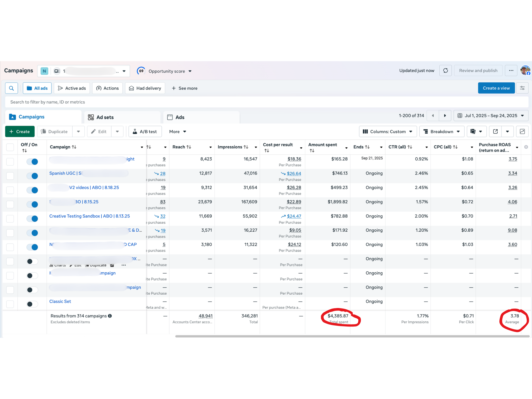
Task: Turn off the Spanish UGC campaign toggle
Action: (32, 176)
